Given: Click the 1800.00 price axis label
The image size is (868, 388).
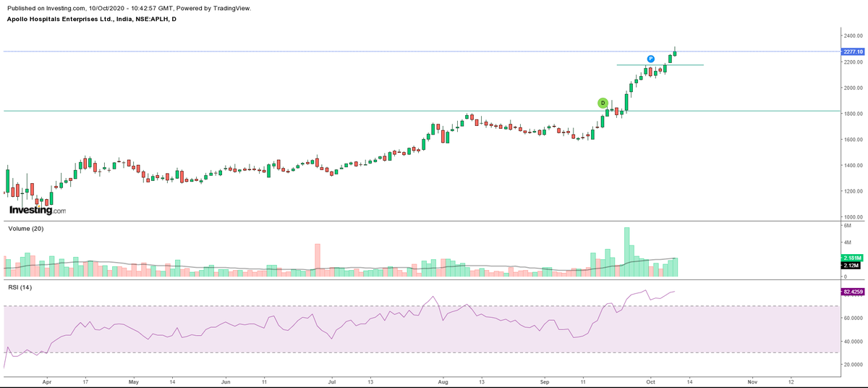Looking at the screenshot, I should 853,114.
